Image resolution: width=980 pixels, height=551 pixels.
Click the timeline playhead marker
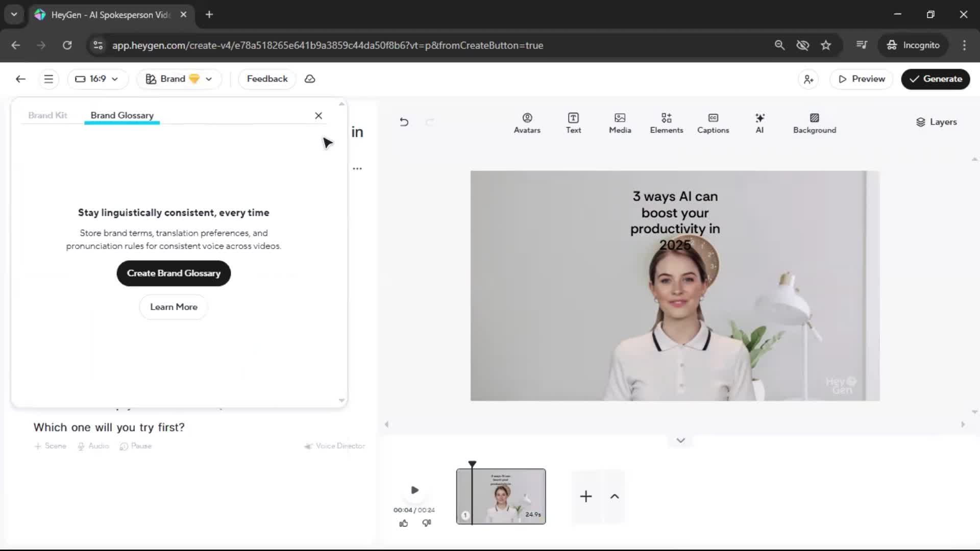[x=472, y=464]
